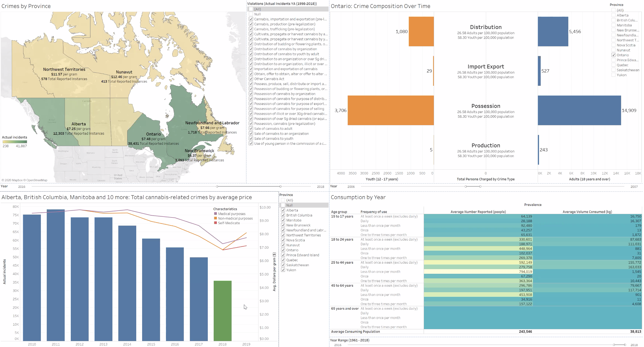Uncheck Sale of cannabis to an organization
Image resolution: width=644 pixels, height=347 pixels.
251,133
